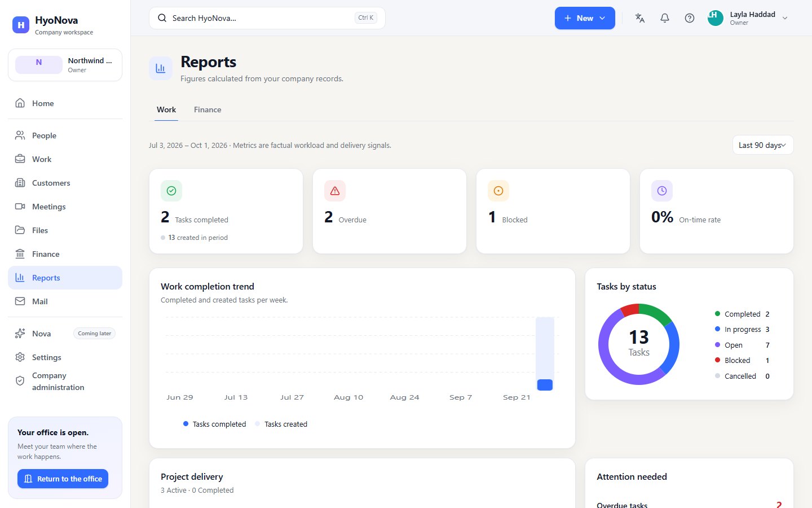
Task: Click the Coming later badge
Action: 95,334
